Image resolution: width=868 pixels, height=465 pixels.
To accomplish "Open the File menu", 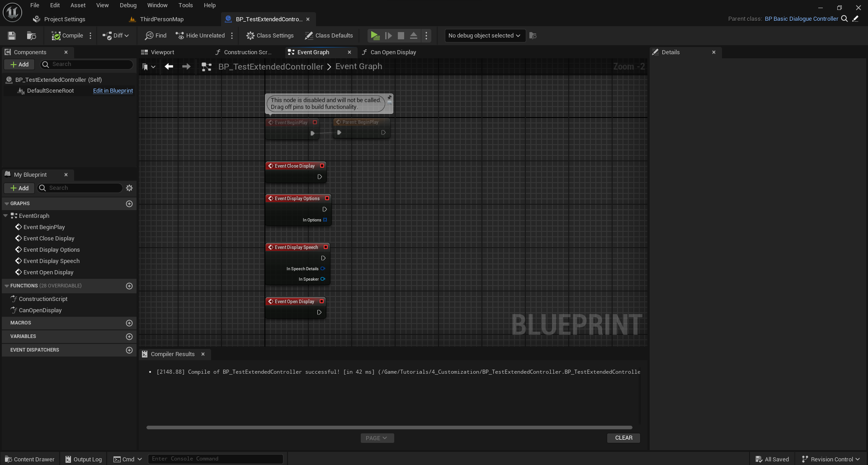I will pos(35,5).
